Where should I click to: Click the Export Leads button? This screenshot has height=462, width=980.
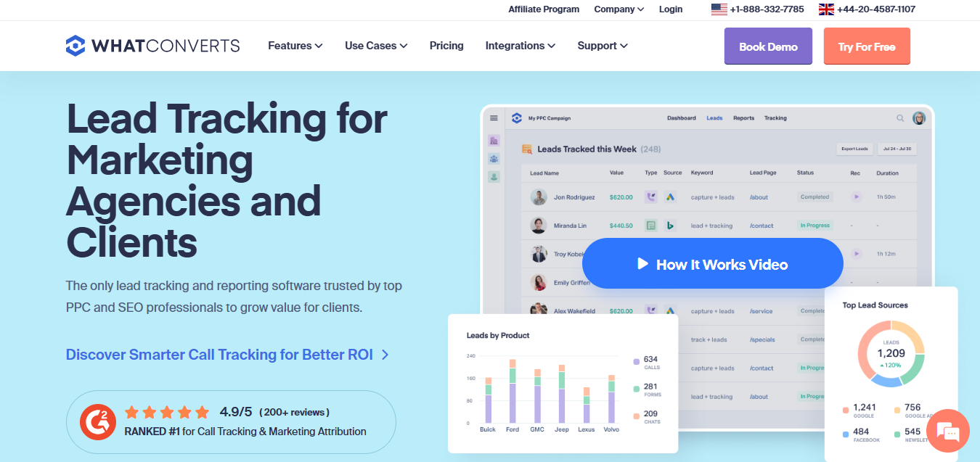(854, 149)
